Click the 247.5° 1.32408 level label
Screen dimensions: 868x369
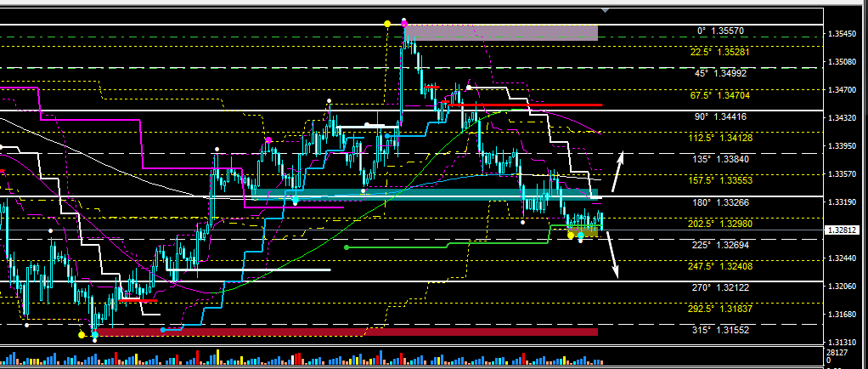(x=721, y=266)
